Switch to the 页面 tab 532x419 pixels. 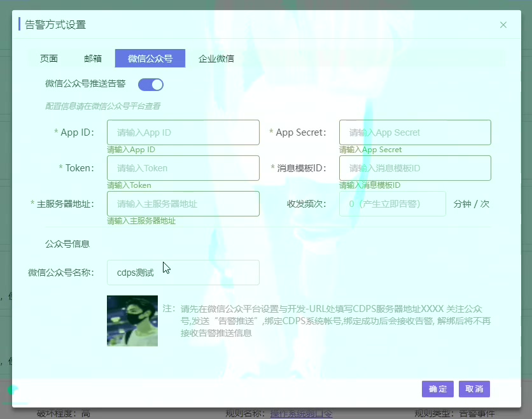[49, 59]
